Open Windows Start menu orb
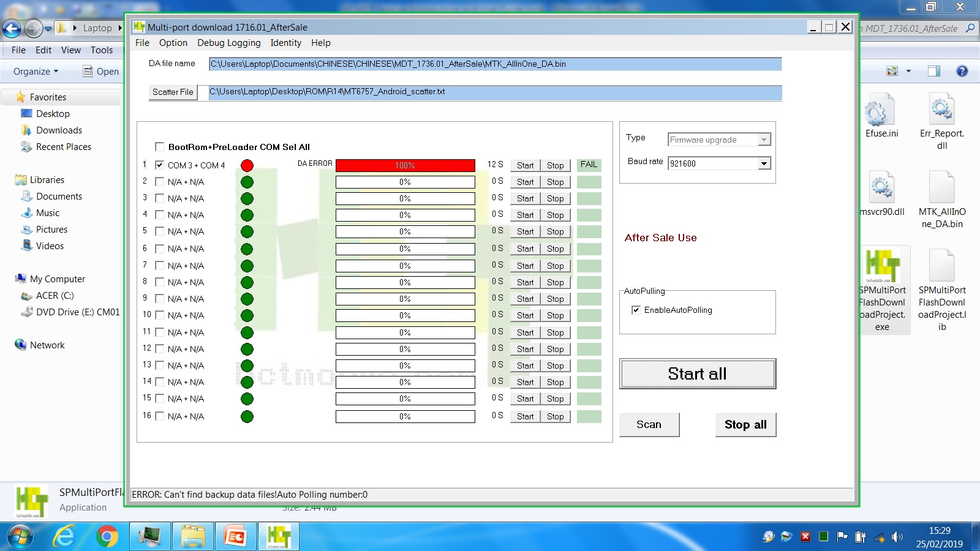980x551 pixels. tap(20, 537)
